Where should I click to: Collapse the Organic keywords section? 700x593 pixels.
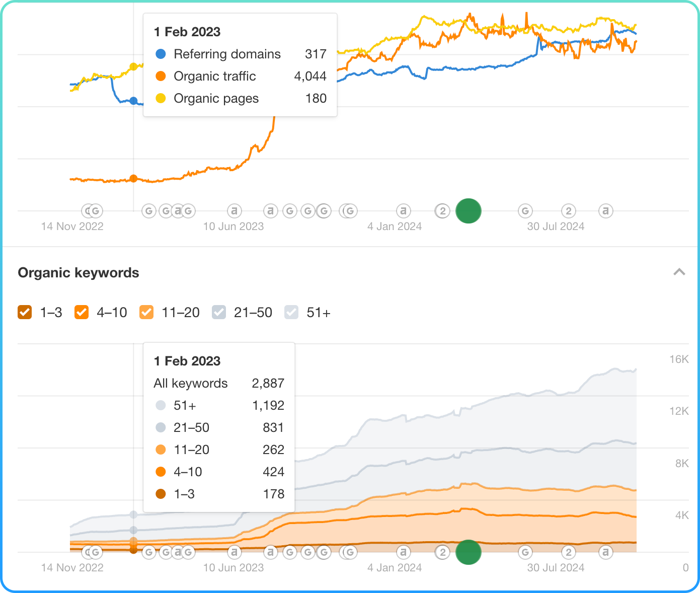tap(679, 272)
